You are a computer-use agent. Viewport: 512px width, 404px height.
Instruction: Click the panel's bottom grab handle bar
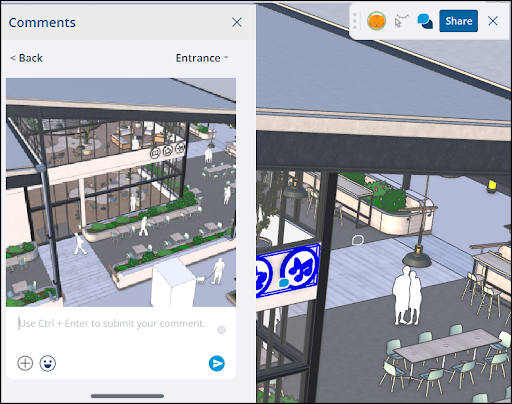127,396
